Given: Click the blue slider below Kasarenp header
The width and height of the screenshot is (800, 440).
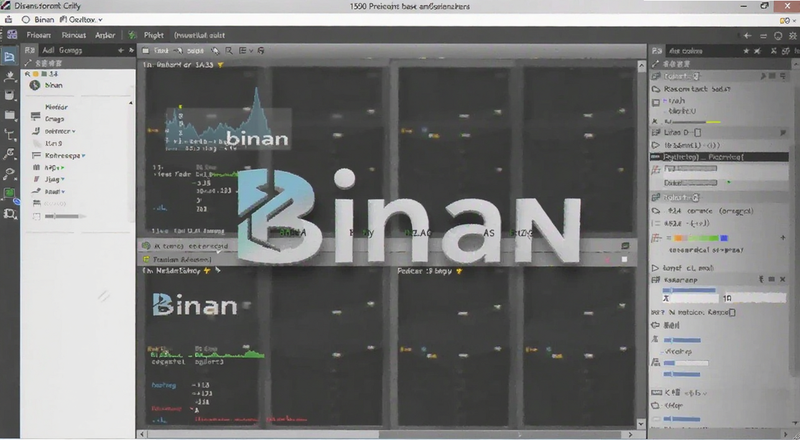Looking at the screenshot, I should 689,290.
